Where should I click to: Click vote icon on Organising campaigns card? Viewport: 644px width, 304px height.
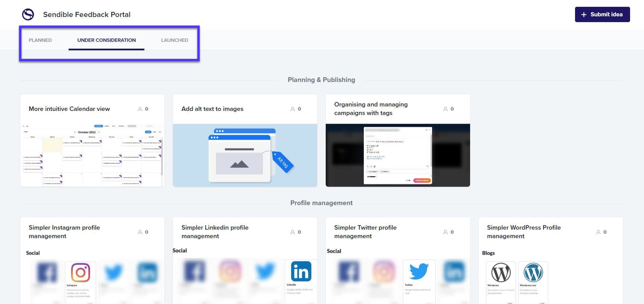(x=445, y=109)
